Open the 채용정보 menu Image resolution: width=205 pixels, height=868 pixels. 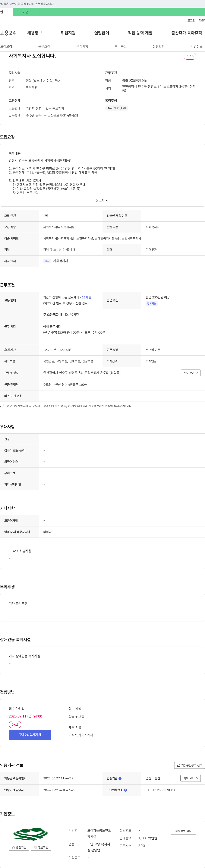(x=34, y=33)
